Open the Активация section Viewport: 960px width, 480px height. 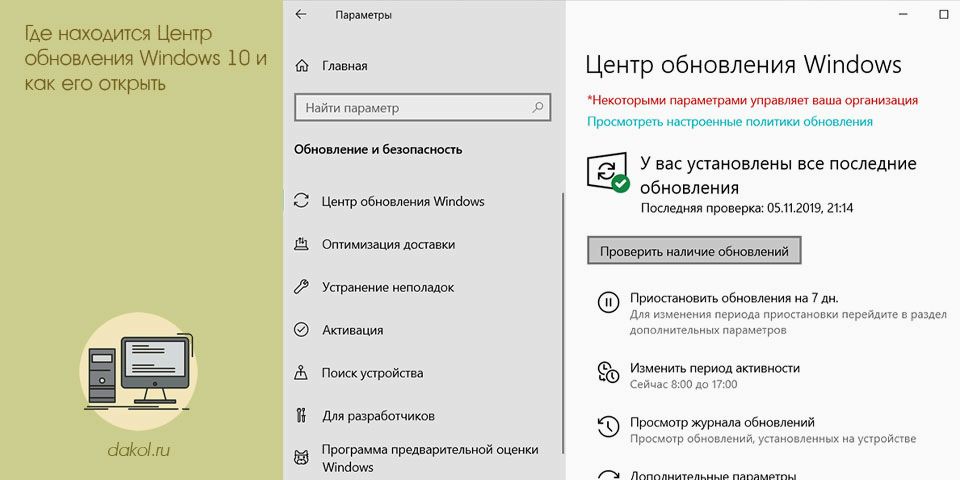pyautogui.click(x=353, y=330)
